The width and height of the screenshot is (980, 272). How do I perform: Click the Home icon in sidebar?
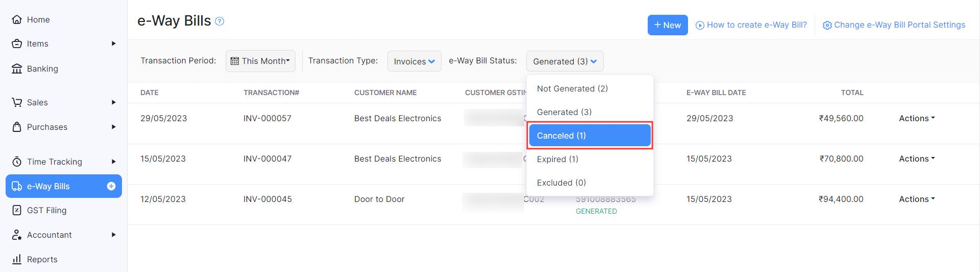pyautogui.click(x=17, y=19)
